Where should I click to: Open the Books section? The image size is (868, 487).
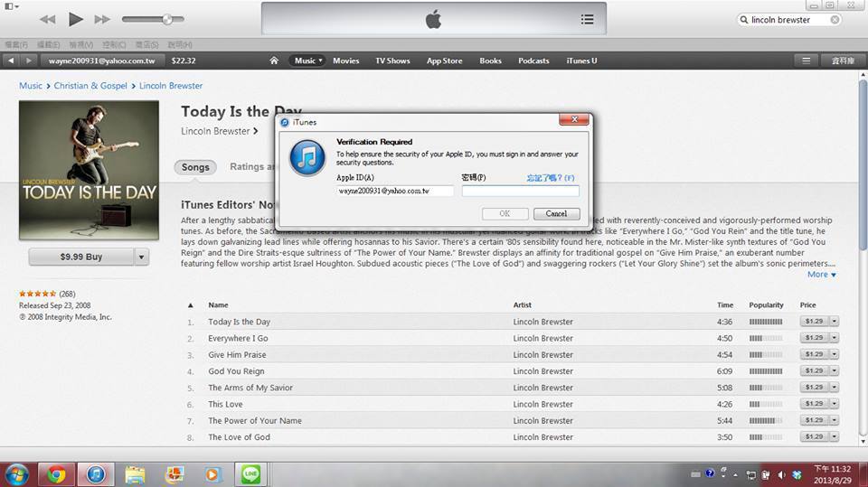tap(490, 61)
